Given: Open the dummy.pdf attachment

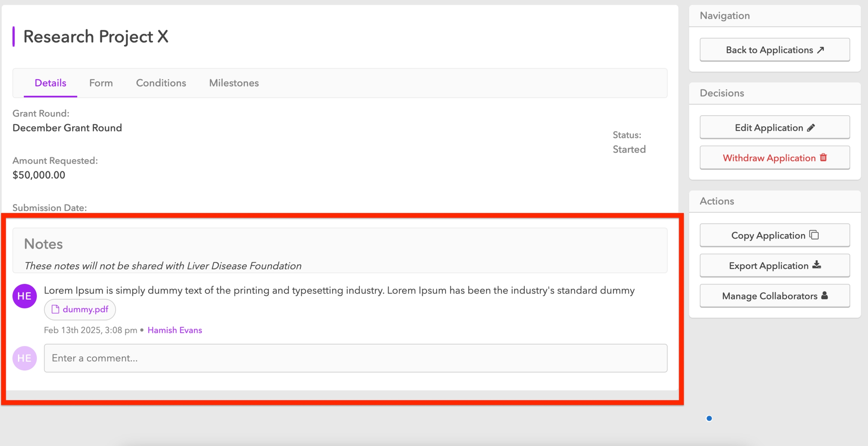Looking at the screenshot, I should pyautogui.click(x=85, y=310).
